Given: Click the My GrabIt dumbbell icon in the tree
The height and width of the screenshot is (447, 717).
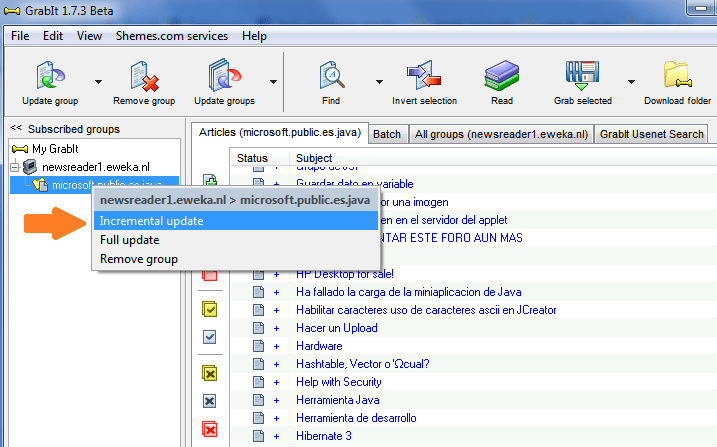Looking at the screenshot, I should click(x=20, y=149).
